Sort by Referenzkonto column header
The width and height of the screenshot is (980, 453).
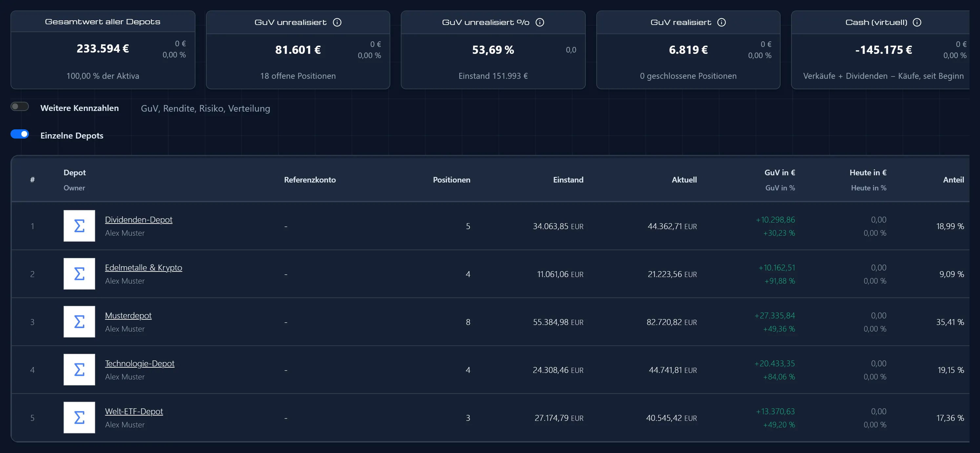coord(310,180)
